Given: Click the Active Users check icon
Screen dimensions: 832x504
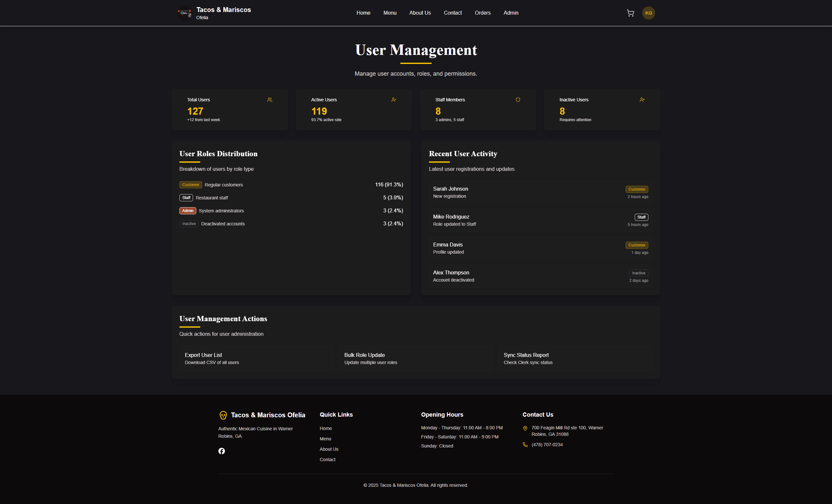Looking at the screenshot, I should point(393,100).
